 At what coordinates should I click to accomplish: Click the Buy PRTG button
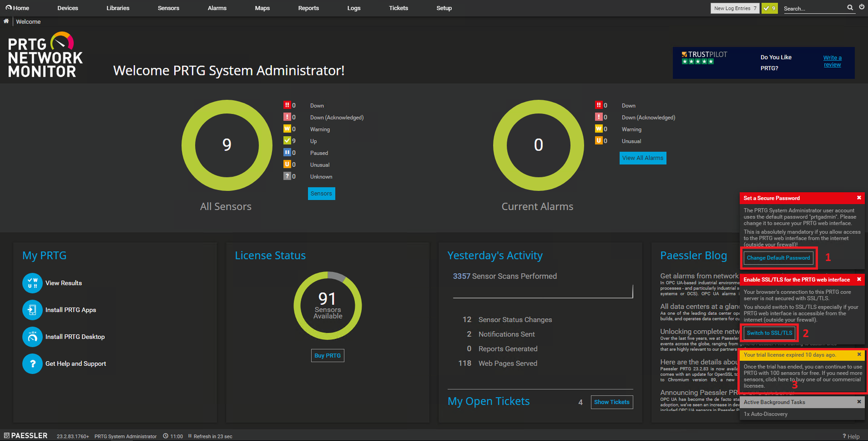(x=328, y=356)
